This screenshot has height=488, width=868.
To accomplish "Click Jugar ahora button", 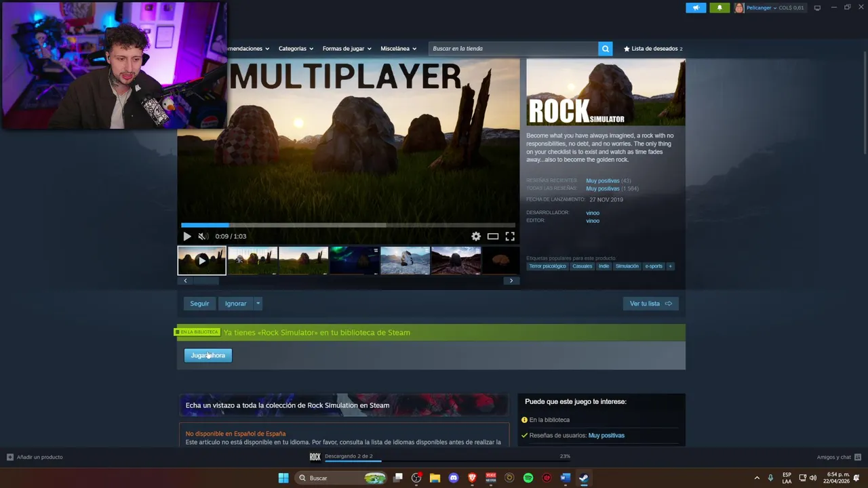I will pyautogui.click(x=208, y=355).
